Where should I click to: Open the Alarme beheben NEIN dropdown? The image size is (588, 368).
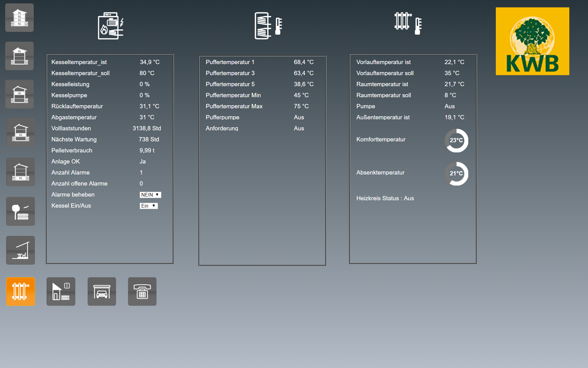(x=150, y=195)
